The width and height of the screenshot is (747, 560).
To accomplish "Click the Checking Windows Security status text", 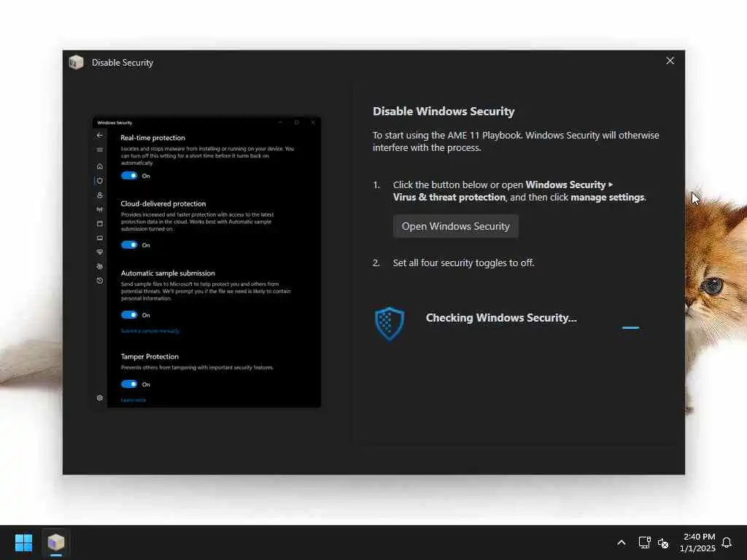I will [x=501, y=318].
